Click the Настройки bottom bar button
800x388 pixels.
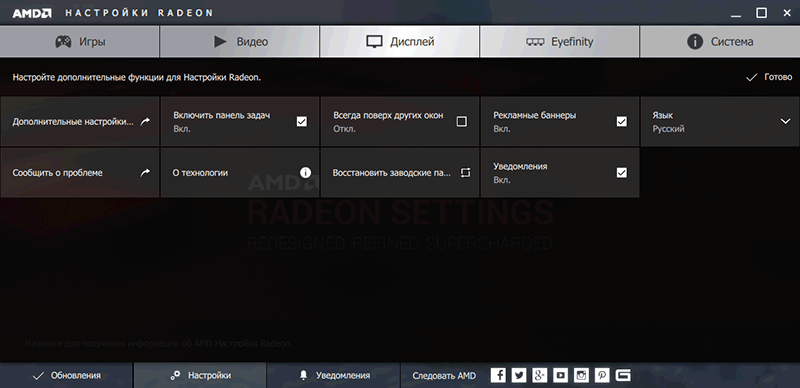point(200,376)
